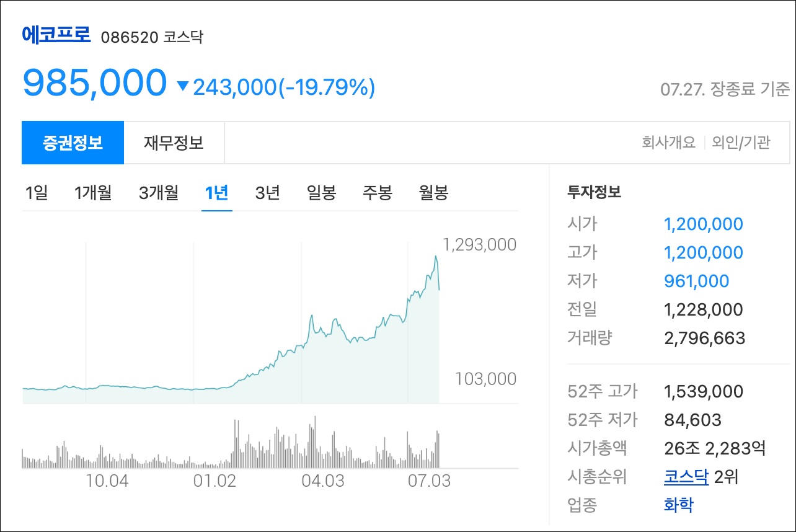Open the 저가 low price link
796x532 pixels.
696,281
